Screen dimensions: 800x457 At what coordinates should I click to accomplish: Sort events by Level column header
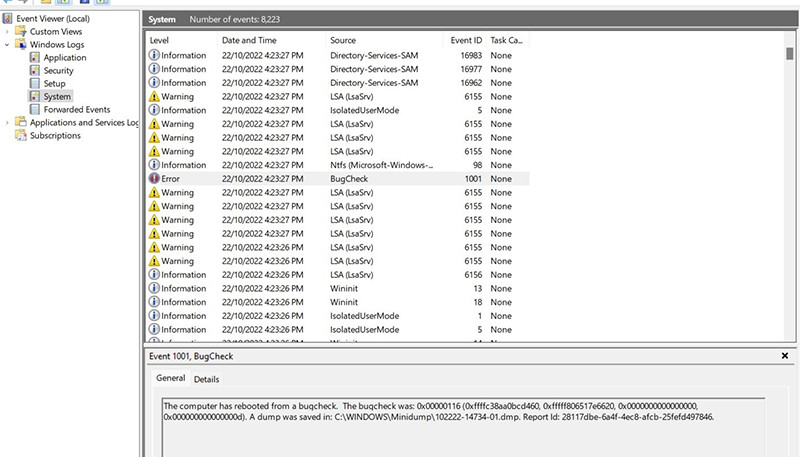[x=160, y=40]
